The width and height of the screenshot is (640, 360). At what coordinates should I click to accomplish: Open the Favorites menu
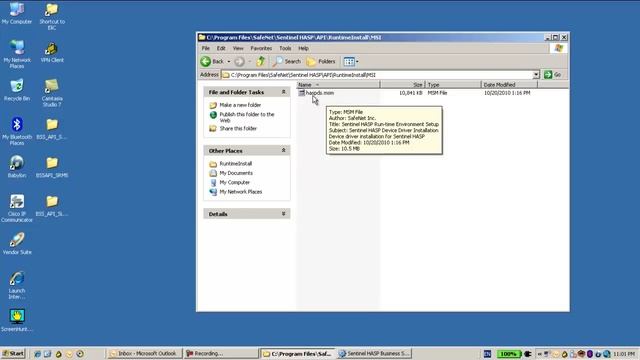coord(261,48)
